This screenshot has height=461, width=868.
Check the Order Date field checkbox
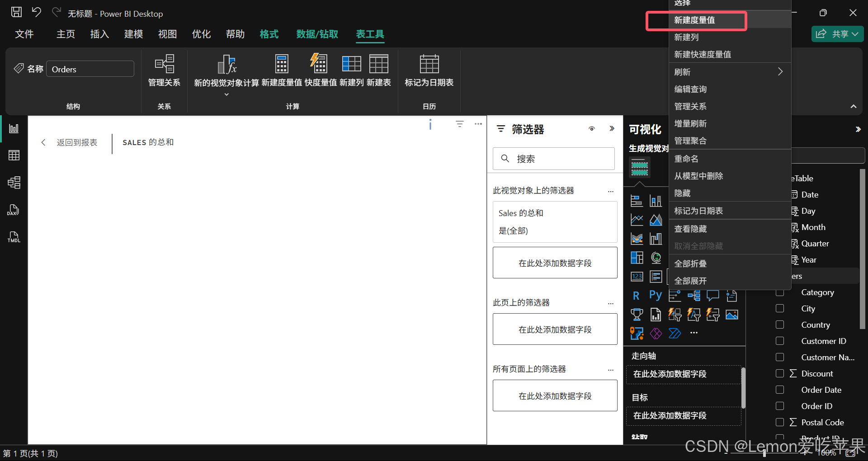[x=780, y=390]
